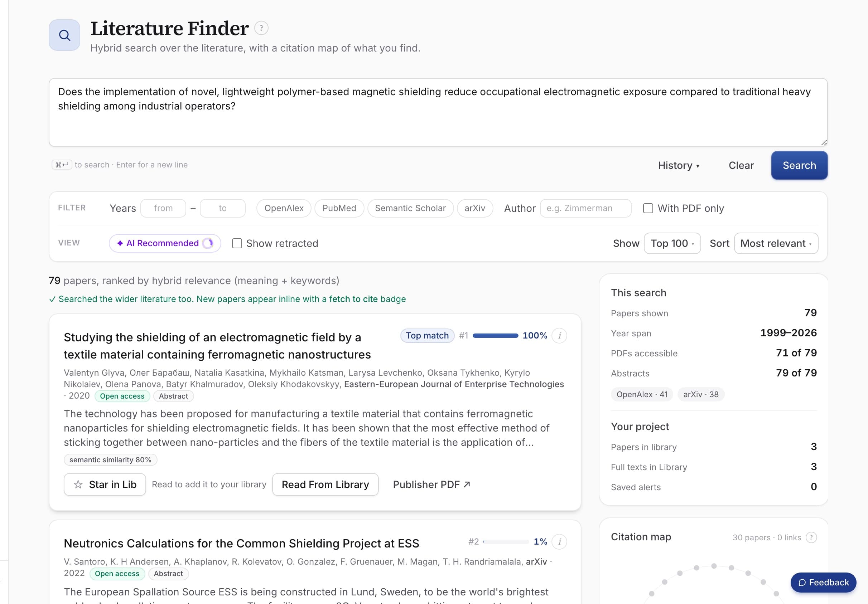The width and height of the screenshot is (868, 604).
Task: Toggle the arXiv source filter
Action: point(475,208)
